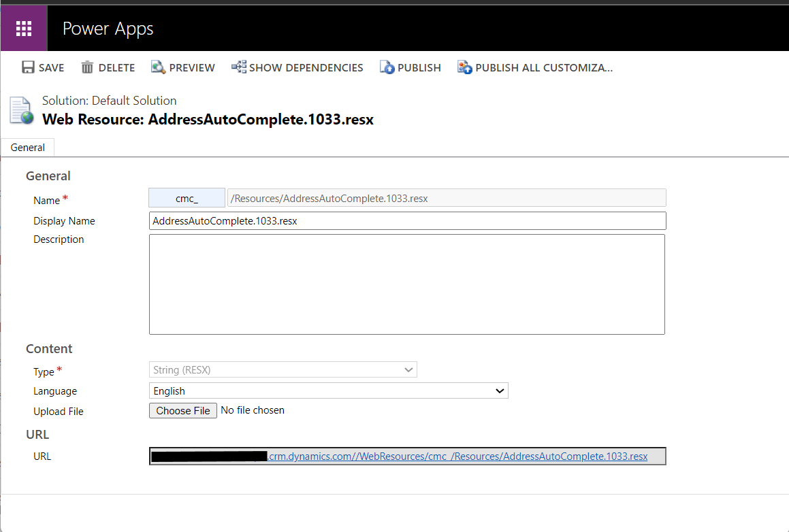
Task: Click the cmc_ prefix field
Action: click(x=187, y=197)
